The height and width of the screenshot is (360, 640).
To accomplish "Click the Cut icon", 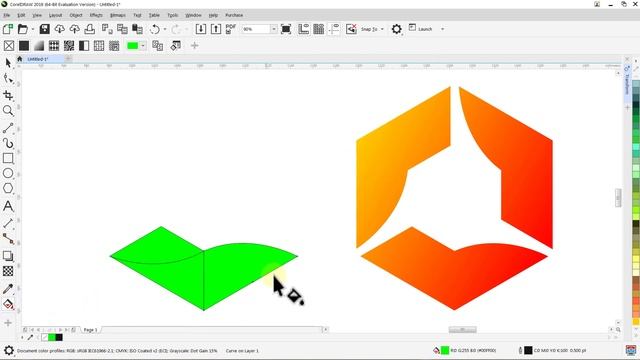I will (x=107, y=29).
